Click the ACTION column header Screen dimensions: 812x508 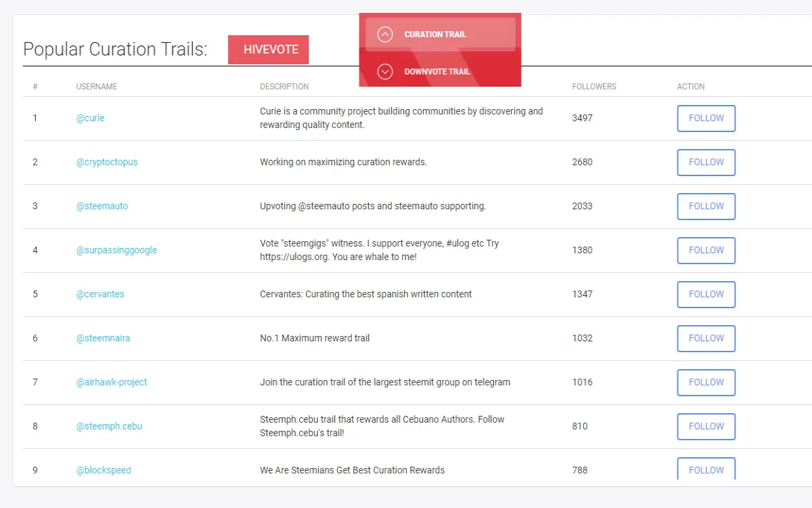pyautogui.click(x=691, y=87)
